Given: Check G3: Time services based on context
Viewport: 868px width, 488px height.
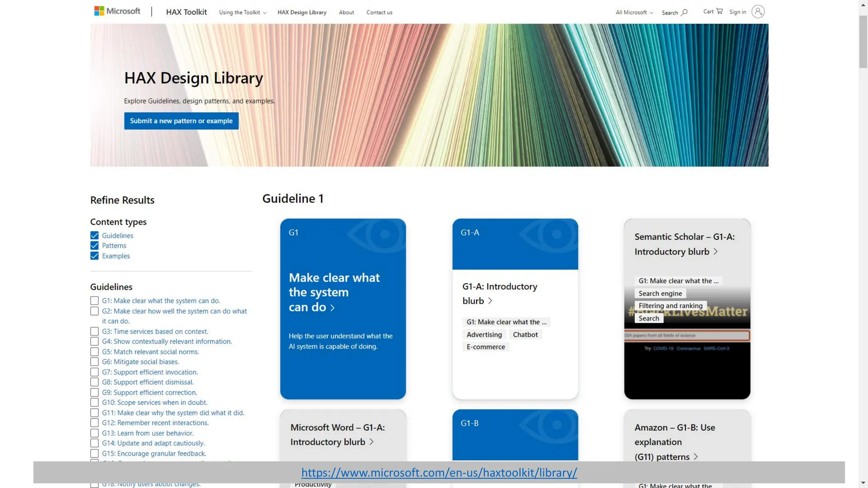Looking at the screenshot, I should click(95, 331).
